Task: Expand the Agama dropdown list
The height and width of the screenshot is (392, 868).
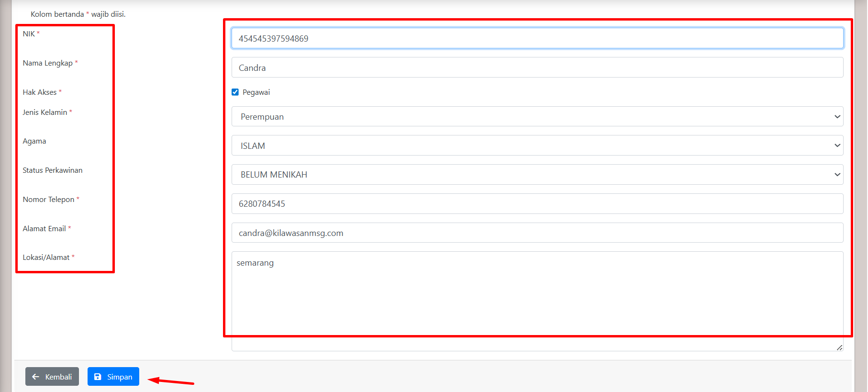Action: tap(536, 146)
